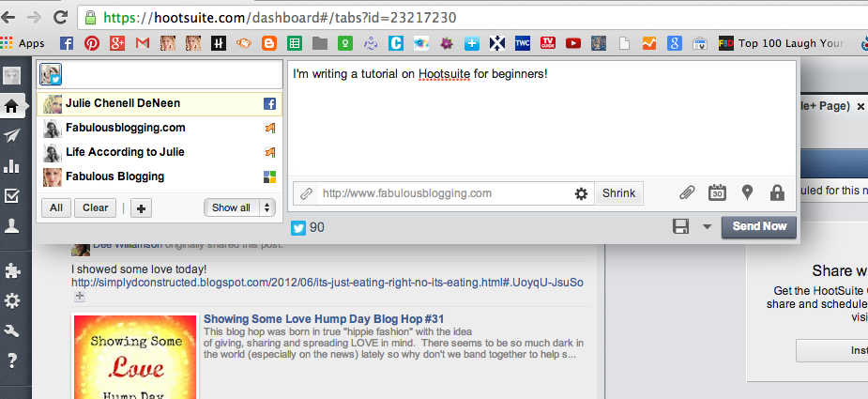
Task: Open the Pinterest bookmark
Action: point(91,43)
